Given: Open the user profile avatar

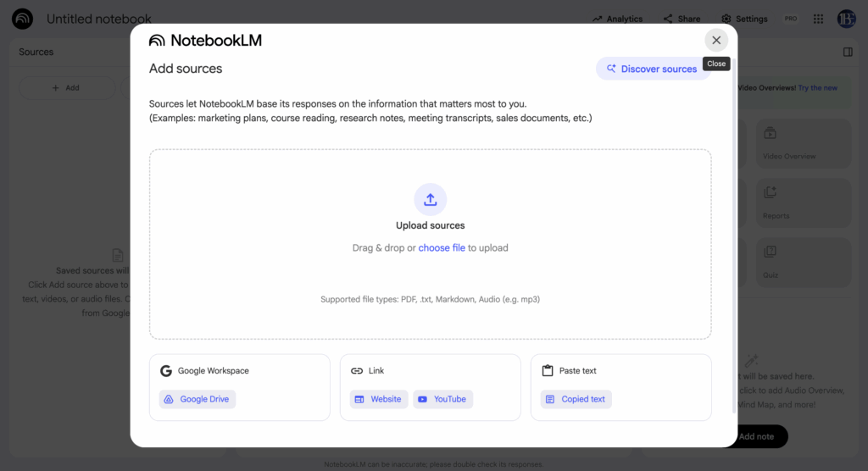Looking at the screenshot, I should pos(846,19).
